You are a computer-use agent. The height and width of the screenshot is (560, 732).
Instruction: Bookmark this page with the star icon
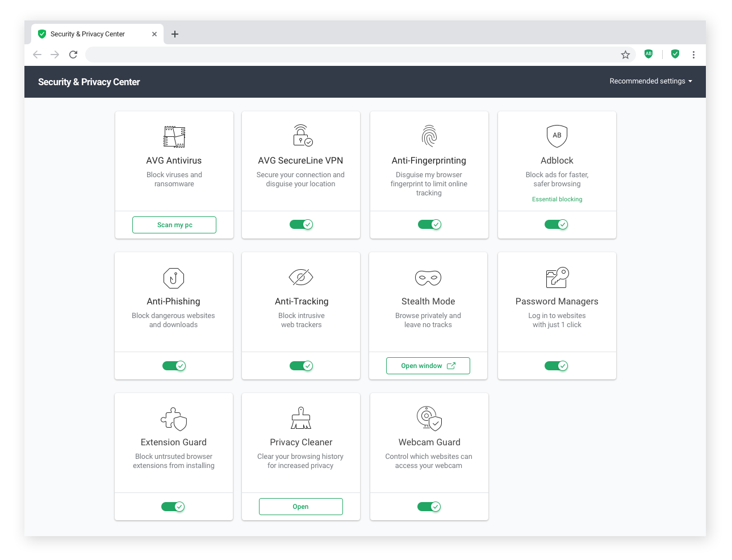pos(625,55)
